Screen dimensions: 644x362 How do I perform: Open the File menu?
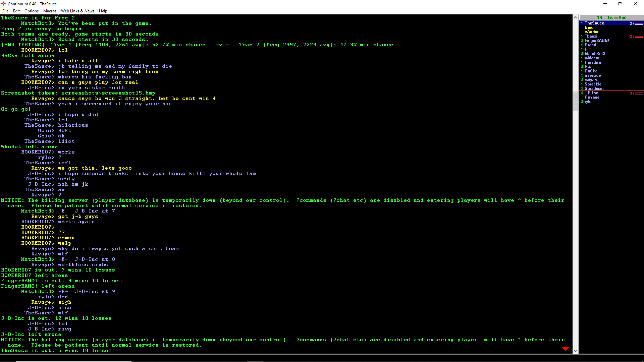pos(5,11)
